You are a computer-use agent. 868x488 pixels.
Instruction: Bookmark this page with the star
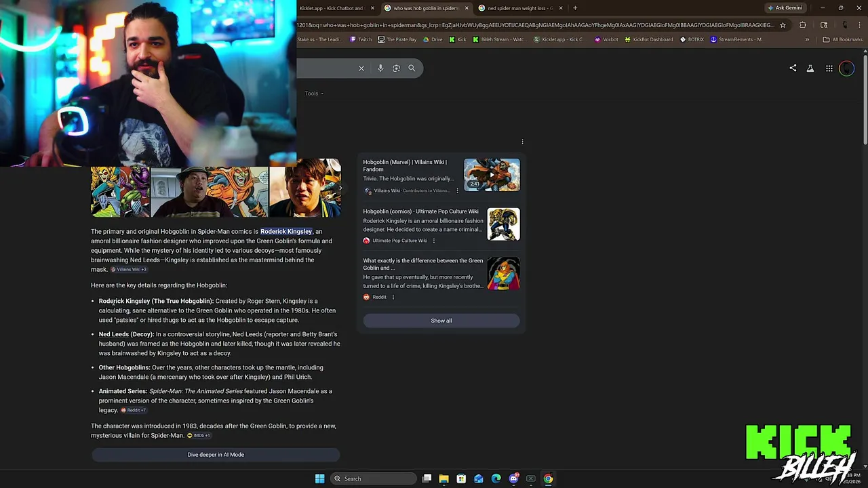coord(783,25)
